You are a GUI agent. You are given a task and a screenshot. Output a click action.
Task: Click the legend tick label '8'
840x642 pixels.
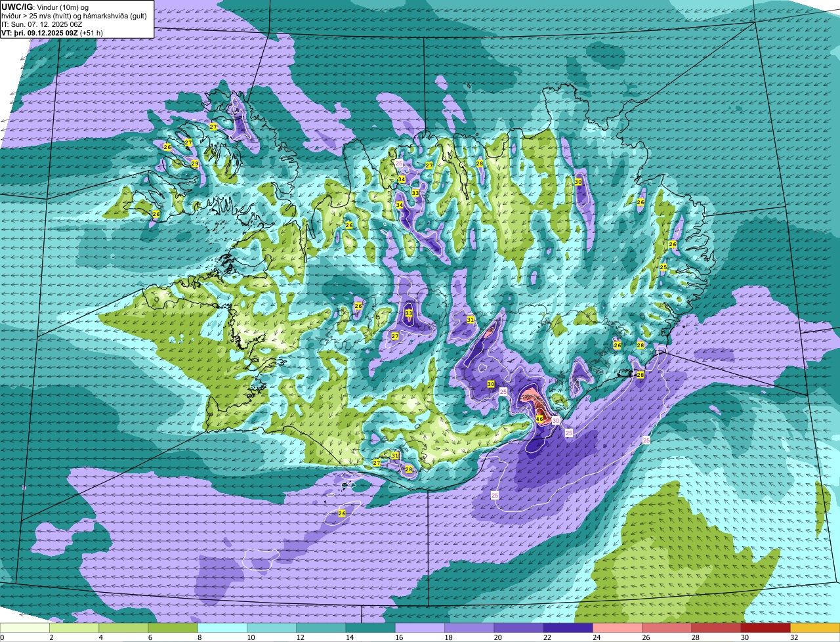(198, 637)
